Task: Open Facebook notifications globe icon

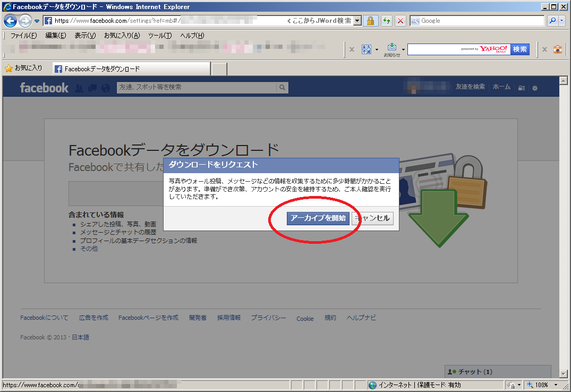Action: (x=106, y=88)
